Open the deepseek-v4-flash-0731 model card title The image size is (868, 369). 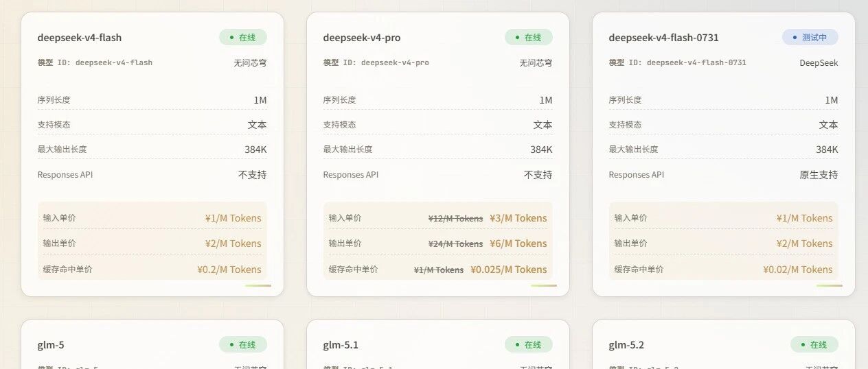coord(664,38)
